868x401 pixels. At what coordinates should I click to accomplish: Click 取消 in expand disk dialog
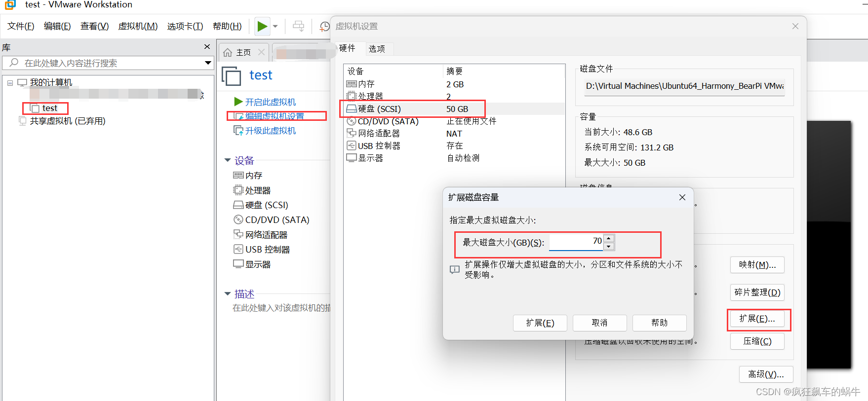tap(599, 323)
